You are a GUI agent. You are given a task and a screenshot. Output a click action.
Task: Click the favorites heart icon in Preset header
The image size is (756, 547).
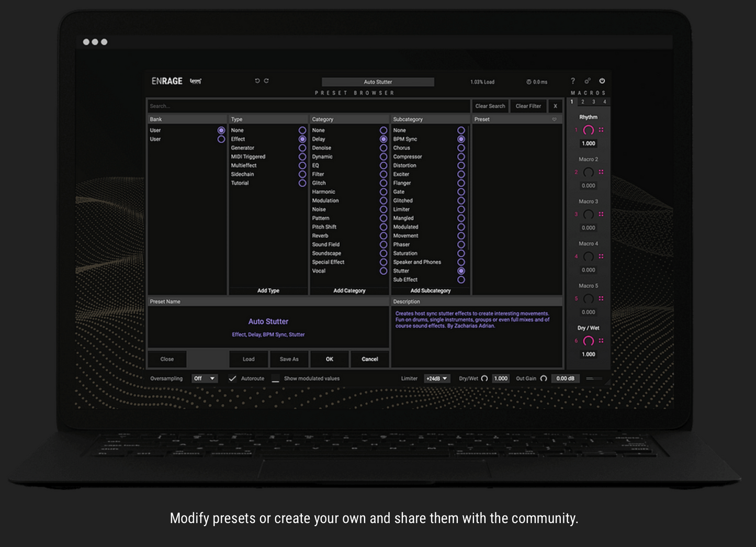click(555, 119)
